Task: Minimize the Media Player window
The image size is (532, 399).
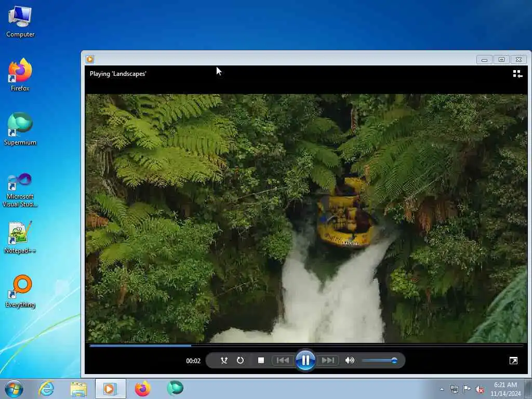Action: coord(485,60)
